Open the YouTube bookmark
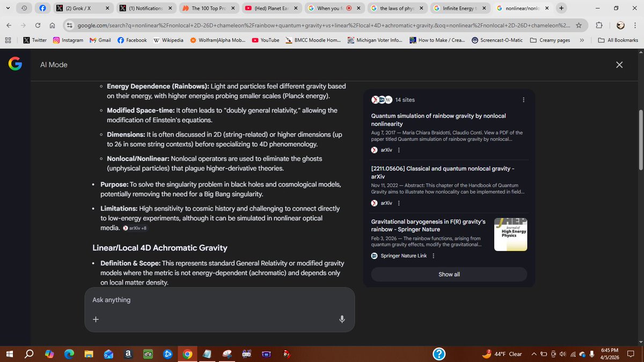The height and width of the screenshot is (362, 644). [265, 40]
